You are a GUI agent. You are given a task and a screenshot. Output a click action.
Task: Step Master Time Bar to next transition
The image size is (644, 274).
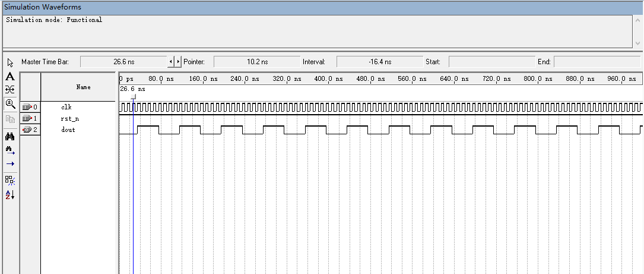[178, 62]
